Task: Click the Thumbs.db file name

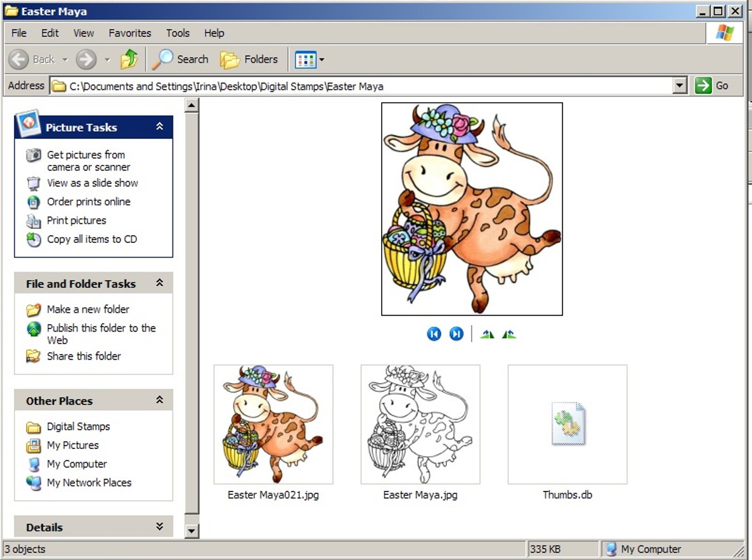Action: pos(567,495)
